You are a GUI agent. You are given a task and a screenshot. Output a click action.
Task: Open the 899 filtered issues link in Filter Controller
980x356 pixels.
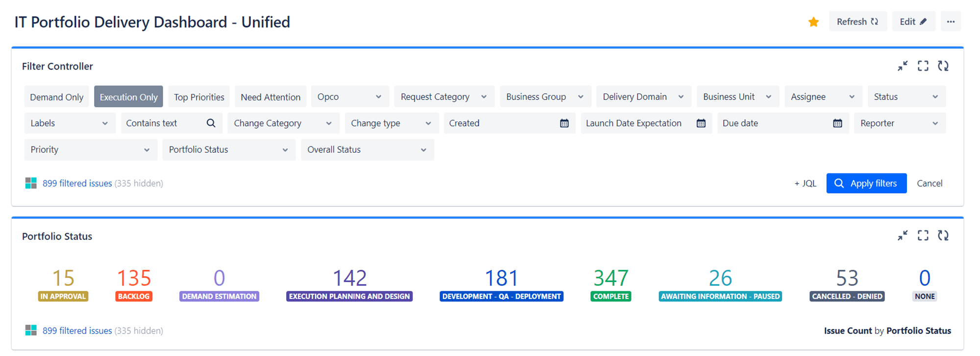pyautogui.click(x=77, y=184)
